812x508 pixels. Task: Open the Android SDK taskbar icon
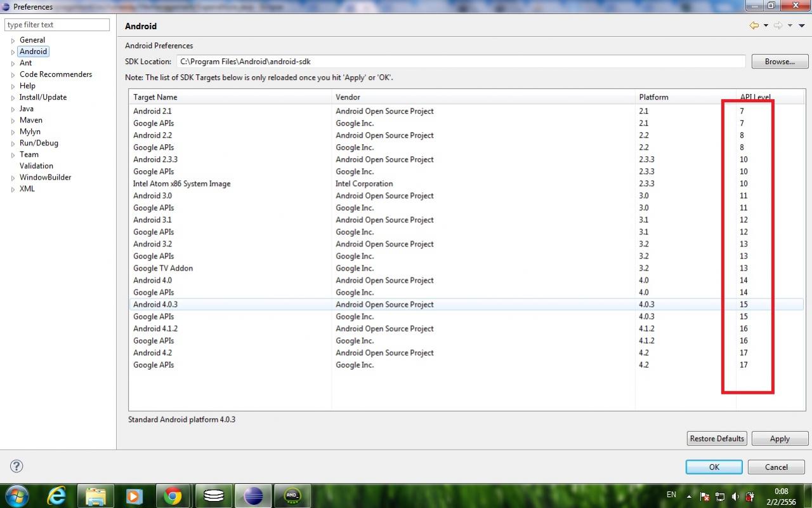(x=292, y=496)
